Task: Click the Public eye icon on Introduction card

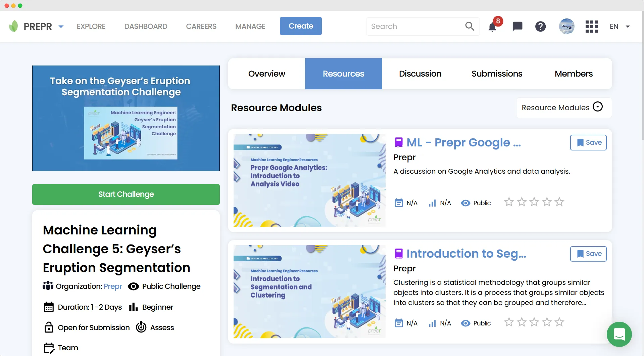Action: tap(465, 323)
